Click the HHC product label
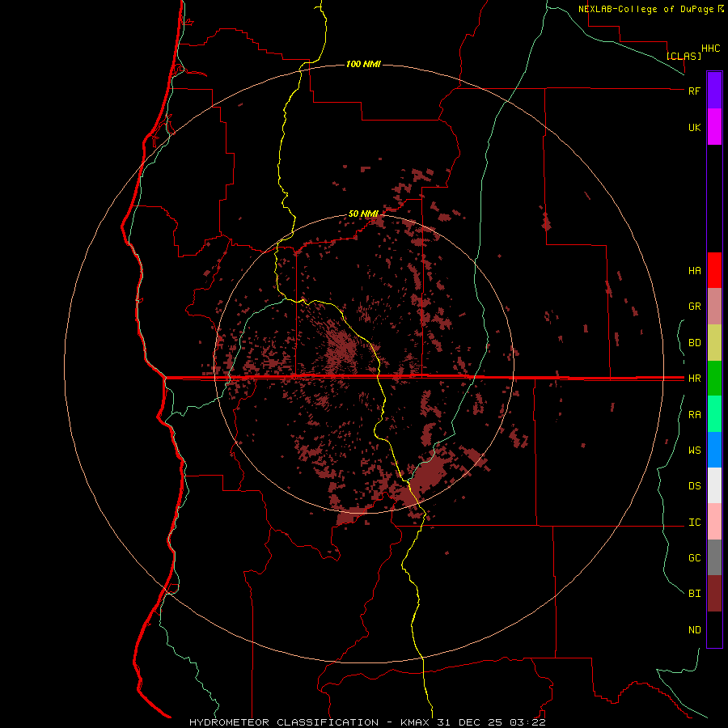Viewport: 728px width, 728px height. coord(710,49)
